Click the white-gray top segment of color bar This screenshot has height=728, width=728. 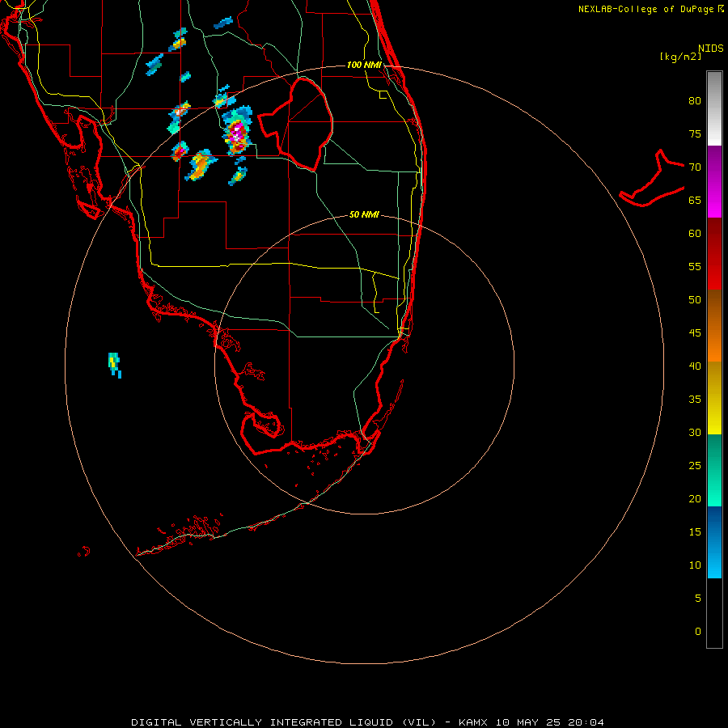(714, 108)
